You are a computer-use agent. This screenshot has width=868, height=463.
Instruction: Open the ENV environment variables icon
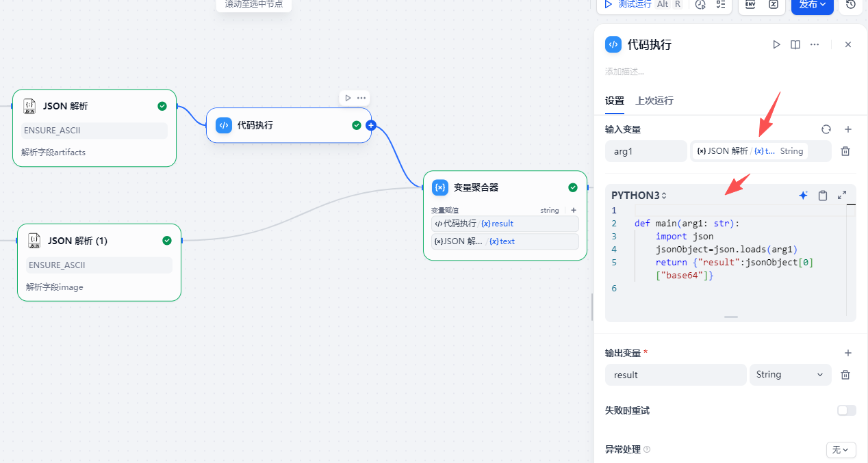click(750, 4)
